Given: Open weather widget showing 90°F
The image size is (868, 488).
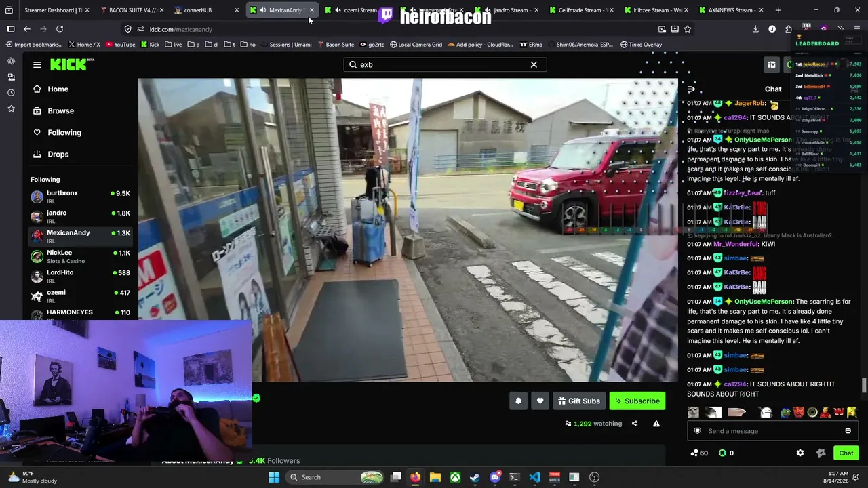Looking at the screenshot, I should (x=34, y=477).
